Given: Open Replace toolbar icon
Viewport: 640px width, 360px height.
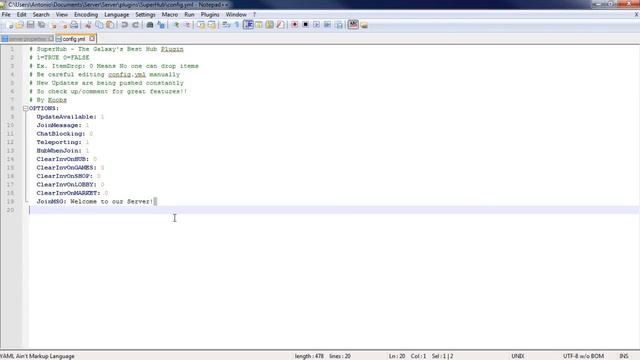Looking at the screenshot, I should (x=161, y=25).
